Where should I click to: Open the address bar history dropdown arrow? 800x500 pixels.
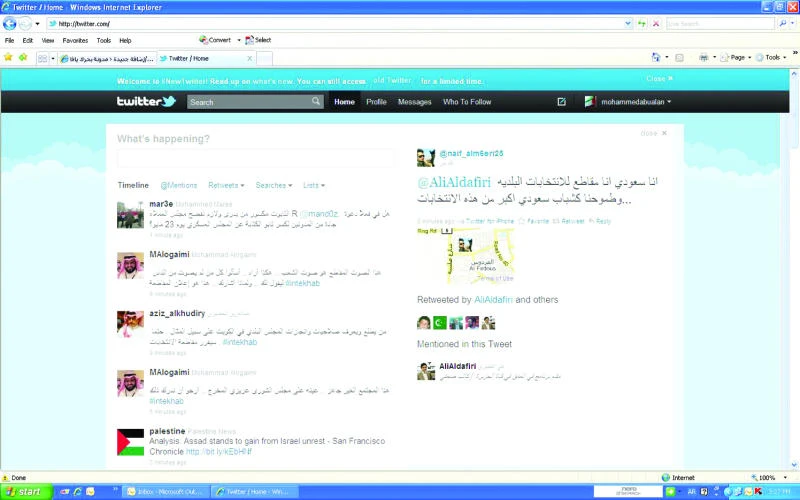click(628, 23)
